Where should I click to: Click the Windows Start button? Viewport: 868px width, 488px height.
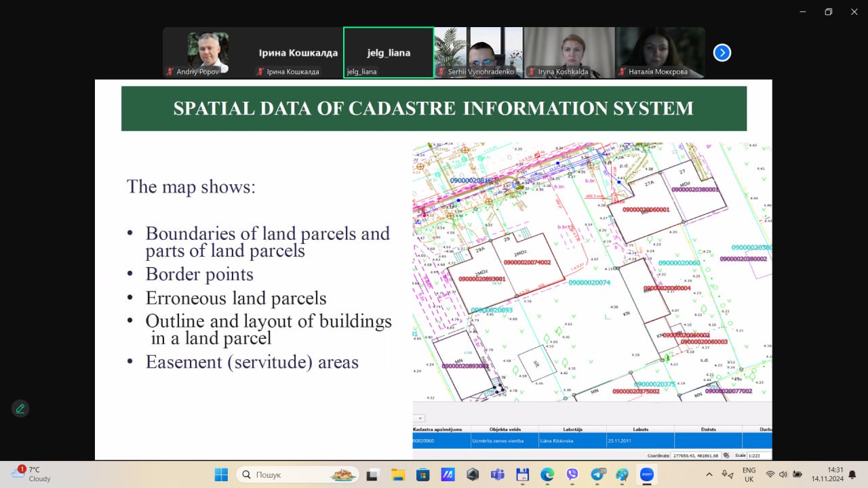221,474
